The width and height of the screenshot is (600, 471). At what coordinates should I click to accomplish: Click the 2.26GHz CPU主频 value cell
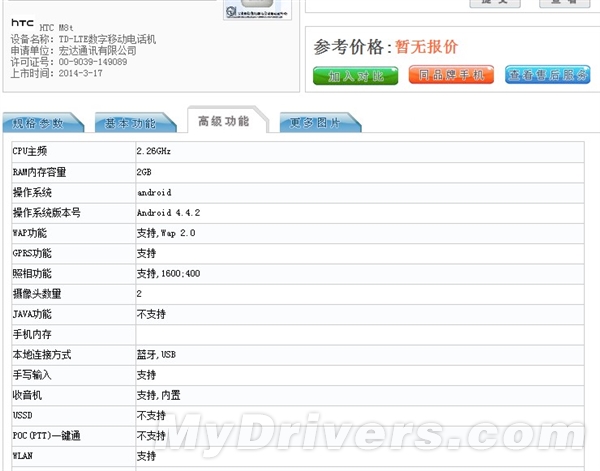point(154,151)
